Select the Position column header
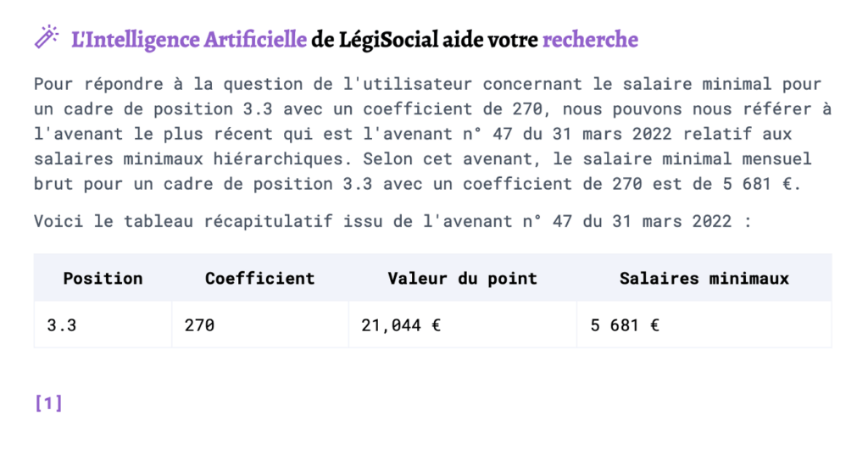Image resolution: width=868 pixels, height=449 pixels. click(x=103, y=278)
